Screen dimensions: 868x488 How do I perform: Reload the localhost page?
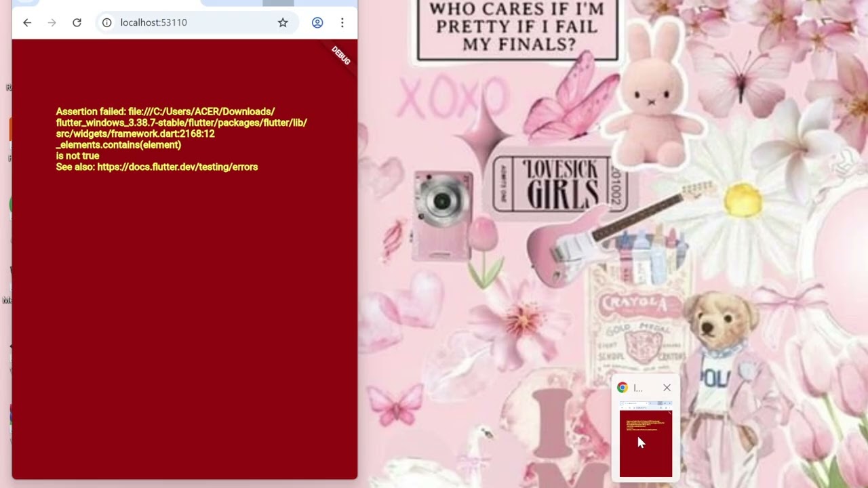[x=77, y=22]
